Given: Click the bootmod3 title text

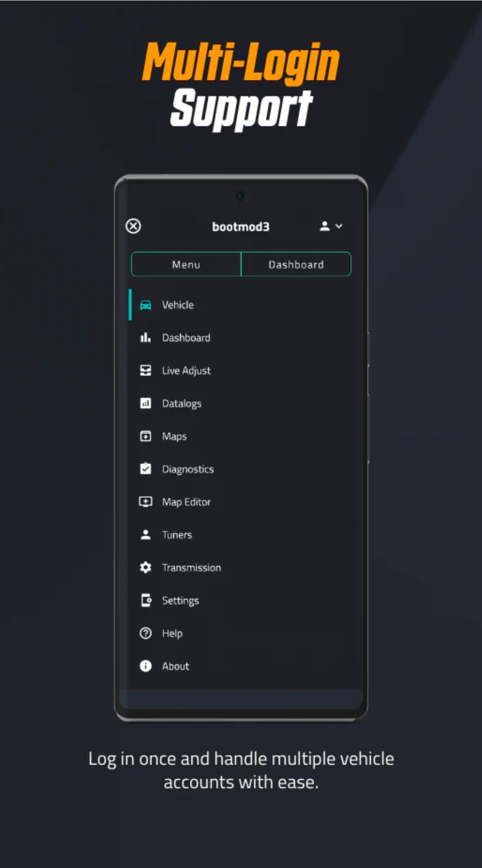Looking at the screenshot, I should pos(240,227).
